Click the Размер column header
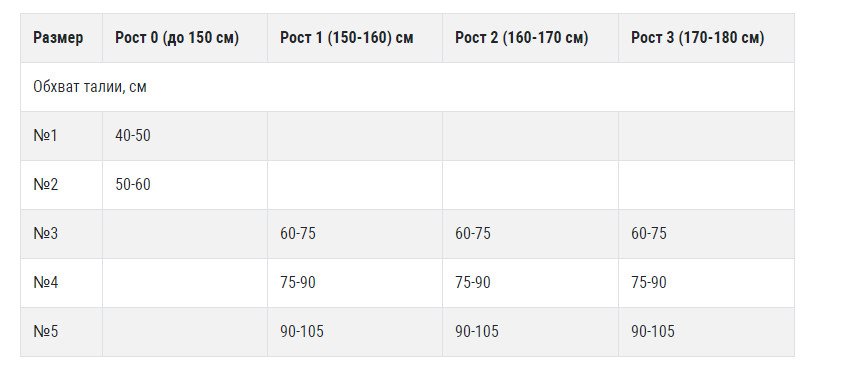The image size is (842, 368). click(x=58, y=38)
